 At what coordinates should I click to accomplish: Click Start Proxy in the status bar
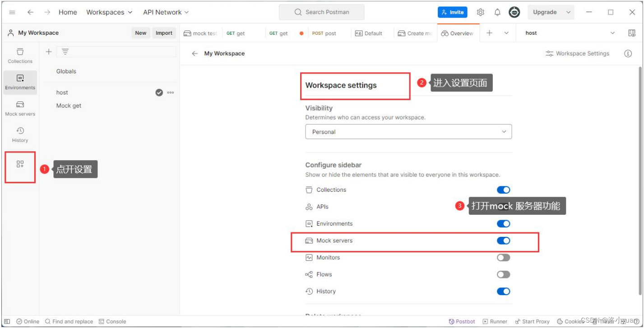point(532,322)
